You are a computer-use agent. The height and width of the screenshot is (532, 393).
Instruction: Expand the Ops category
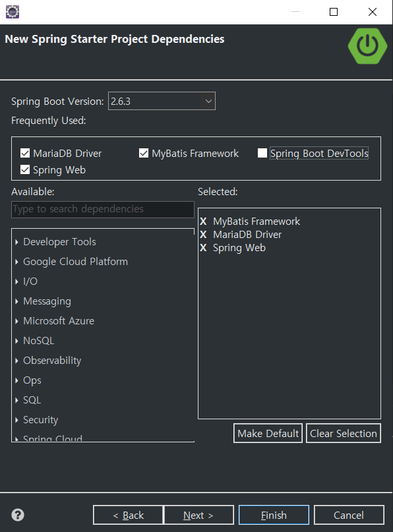[16, 380]
